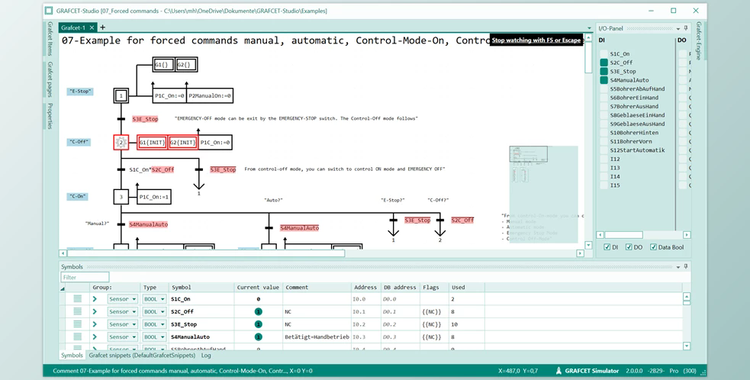750x380 pixels.
Task: Toggle the S2C_Off digital input
Action: click(x=604, y=62)
